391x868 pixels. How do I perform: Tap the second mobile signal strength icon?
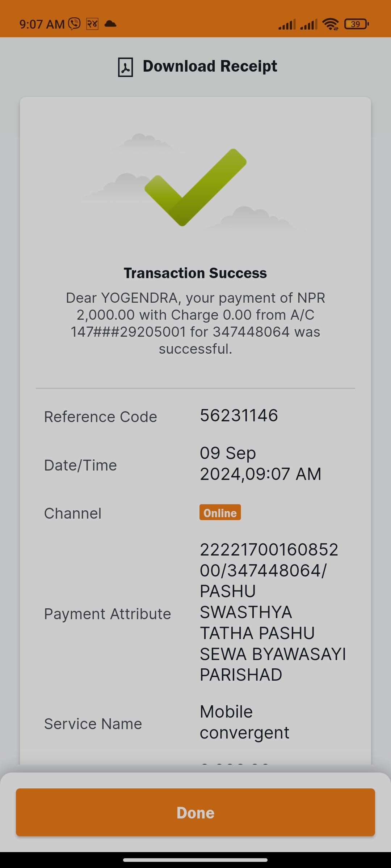(309, 24)
